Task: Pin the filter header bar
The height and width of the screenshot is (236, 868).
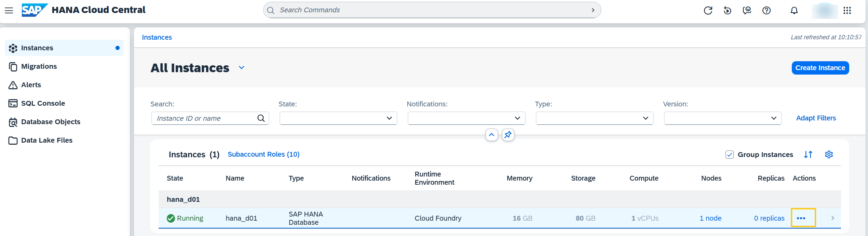Action: (x=508, y=135)
